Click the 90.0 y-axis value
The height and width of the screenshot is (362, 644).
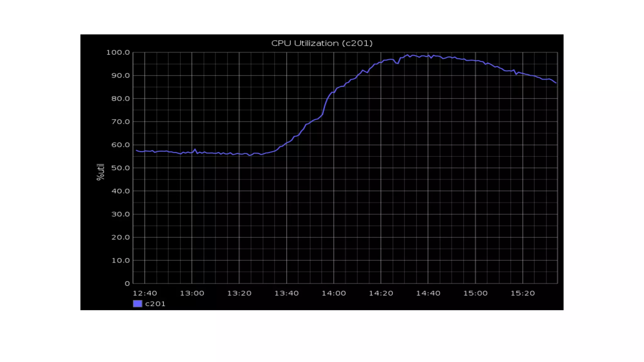[x=120, y=75]
